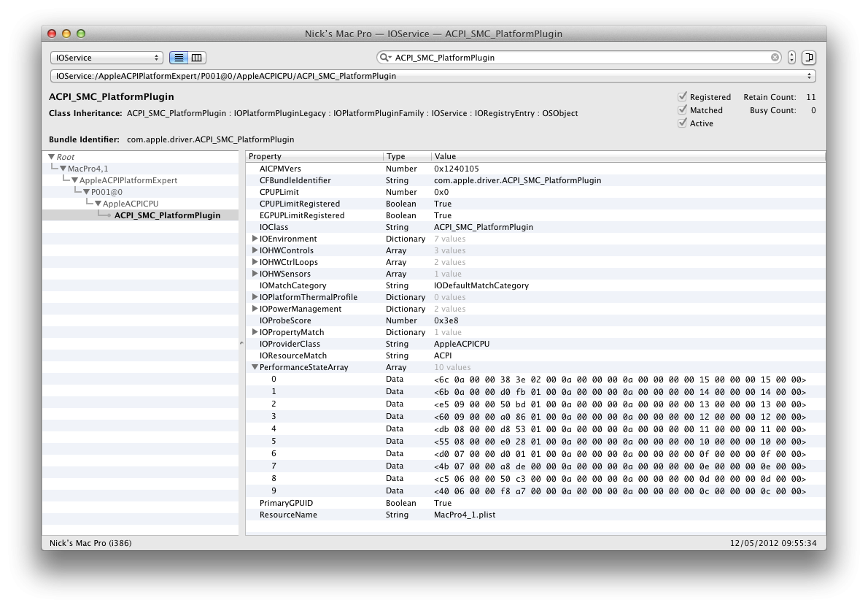Screen dimensions: 868x608
Task: Toggle the side drawer icon button
Action: click(x=809, y=58)
